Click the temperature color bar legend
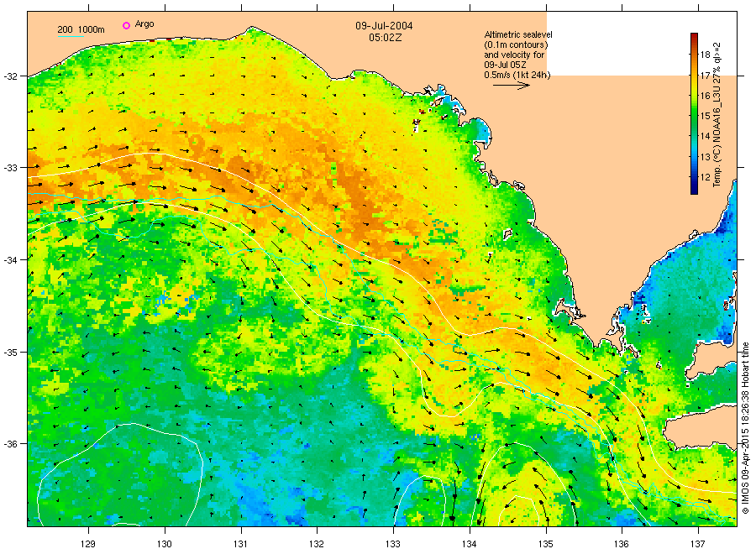The width and height of the screenshot is (756, 554). [x=694, y=113]
